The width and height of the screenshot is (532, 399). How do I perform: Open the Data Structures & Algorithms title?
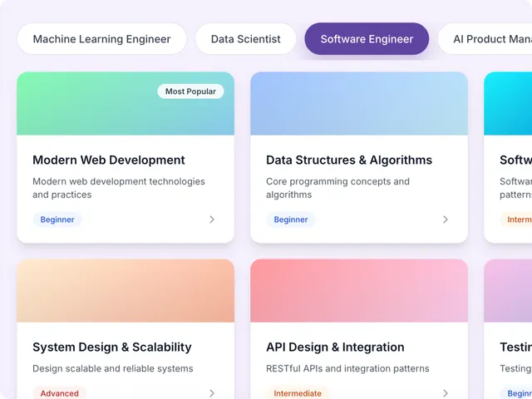click(x=349, y=160)
